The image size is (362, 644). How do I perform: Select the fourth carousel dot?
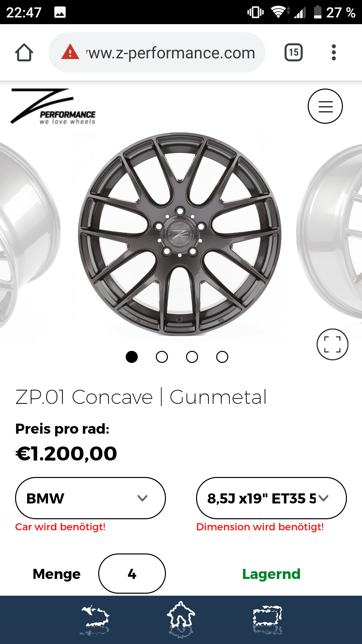[x=222, y=357]
